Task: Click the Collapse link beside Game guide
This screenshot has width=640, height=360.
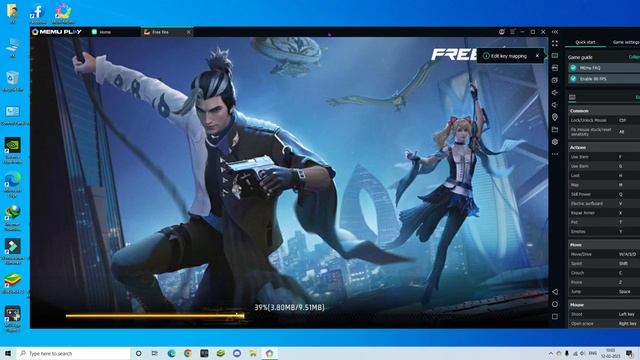Action: (x=634, y=57)
